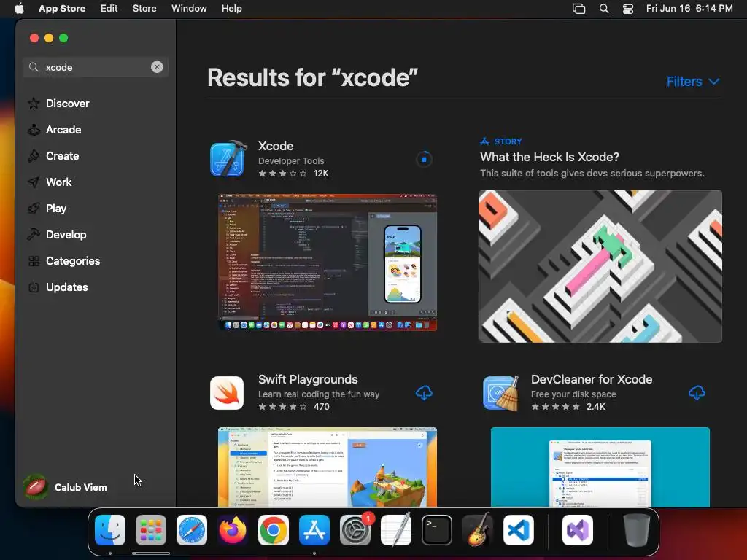Launch Firefox from the Dock
Viewport: 747px width, 560px height.
(x=233, y=530)
